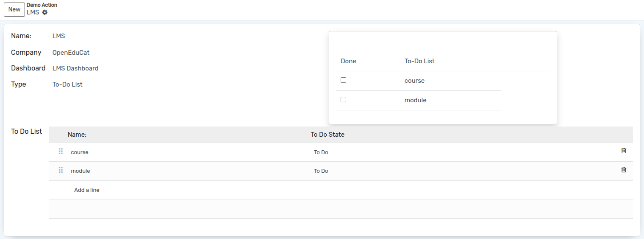Click the To Do state of module row
The image size is (644, 239).
point(321,171)
